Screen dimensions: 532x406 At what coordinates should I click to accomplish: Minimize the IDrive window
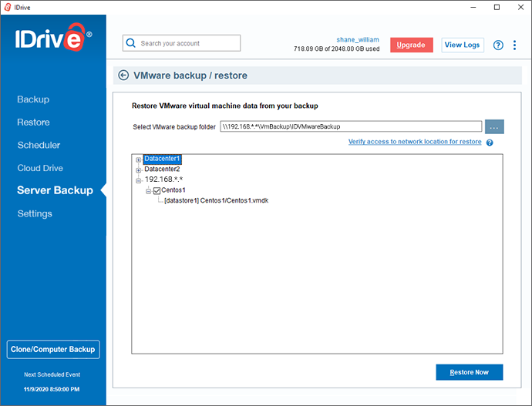473,7
